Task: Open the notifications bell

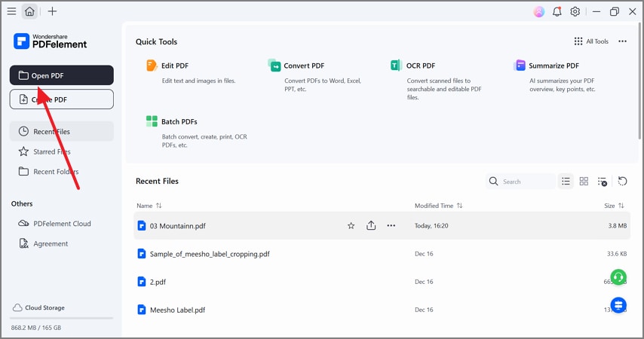Action: pos(557,11)
